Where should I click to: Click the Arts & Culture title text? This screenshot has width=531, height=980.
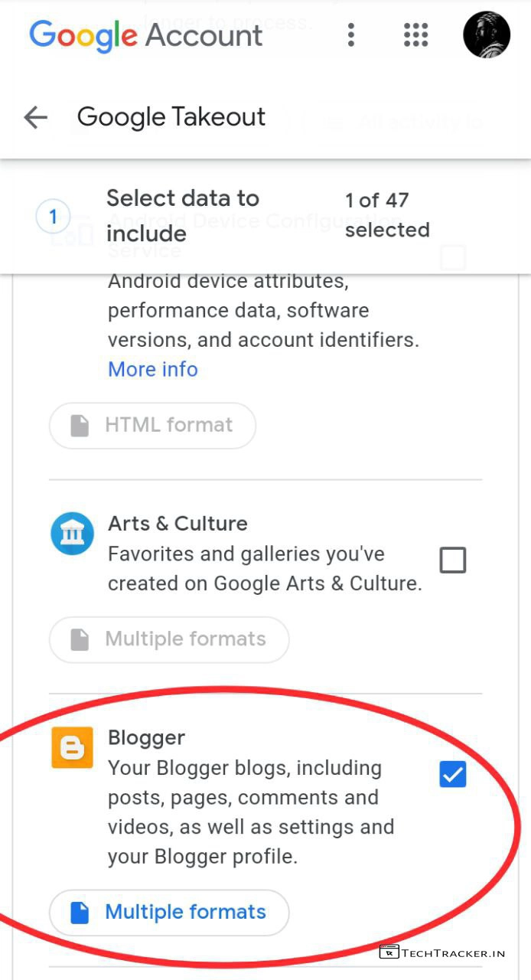click(x=178, y=524)
